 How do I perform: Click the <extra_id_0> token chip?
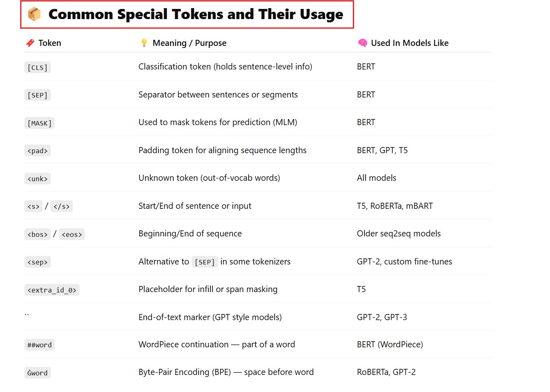pos(52,290)
